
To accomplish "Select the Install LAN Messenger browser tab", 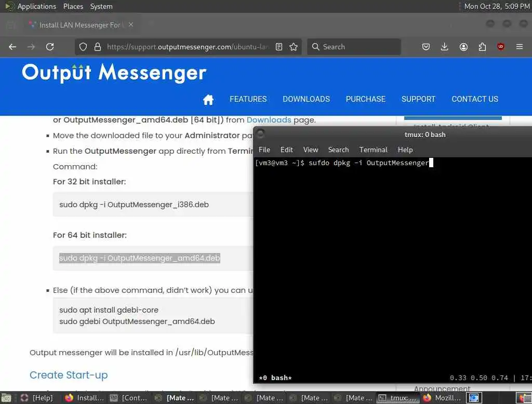I will pos(79,25).
